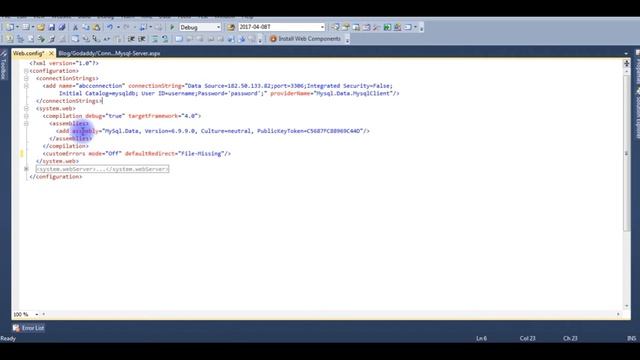640x360 pixels.
Task: Click the Add New Item icon
Action: [x=26, y=27]
